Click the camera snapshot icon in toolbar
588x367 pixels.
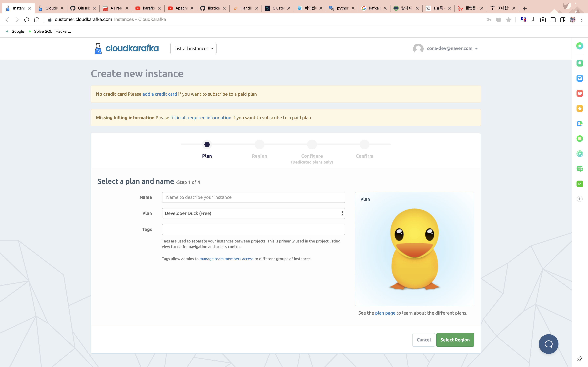pyautogui.click(x=543, y=20)
